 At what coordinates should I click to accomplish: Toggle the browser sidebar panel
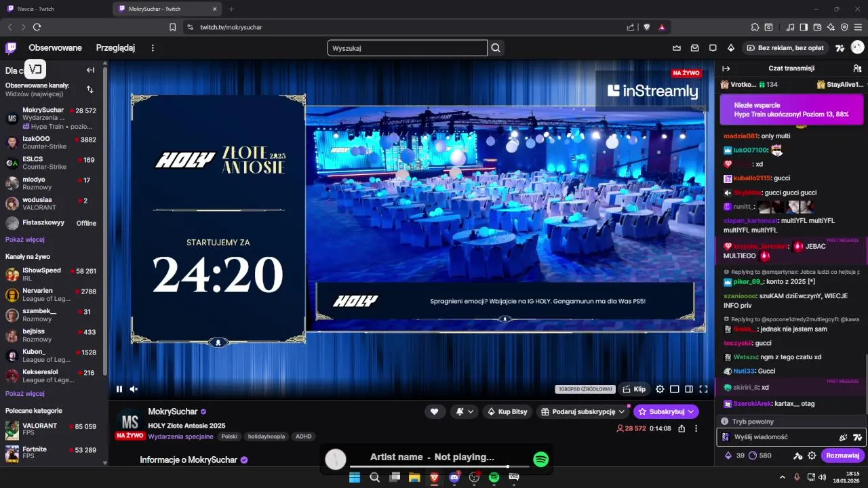pos(804,27)
